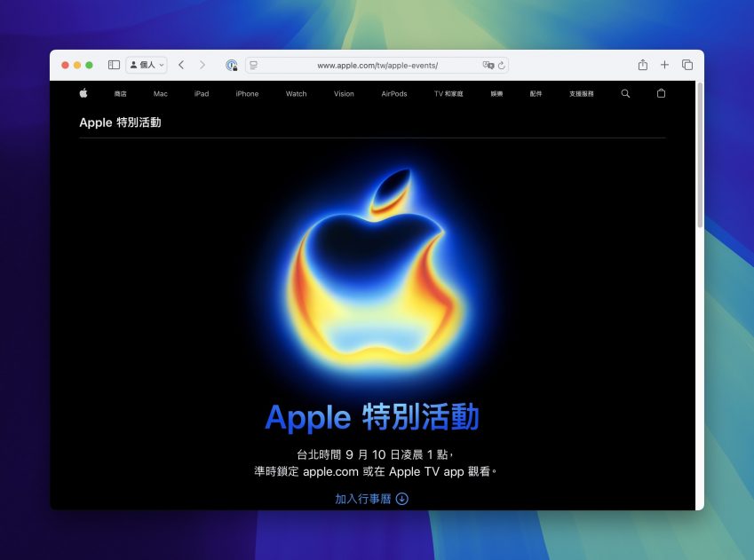This screenshot has height=560, width=754.
Task: Show the tab overview
Action: coord(687,65)
